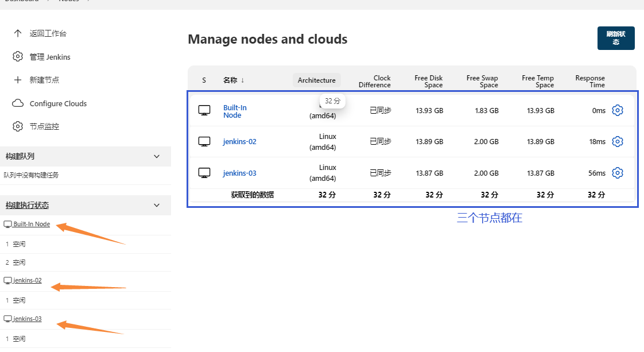Select 新建节点 in sidebar
Screen dimensions: 644x352
coord(44,80)
